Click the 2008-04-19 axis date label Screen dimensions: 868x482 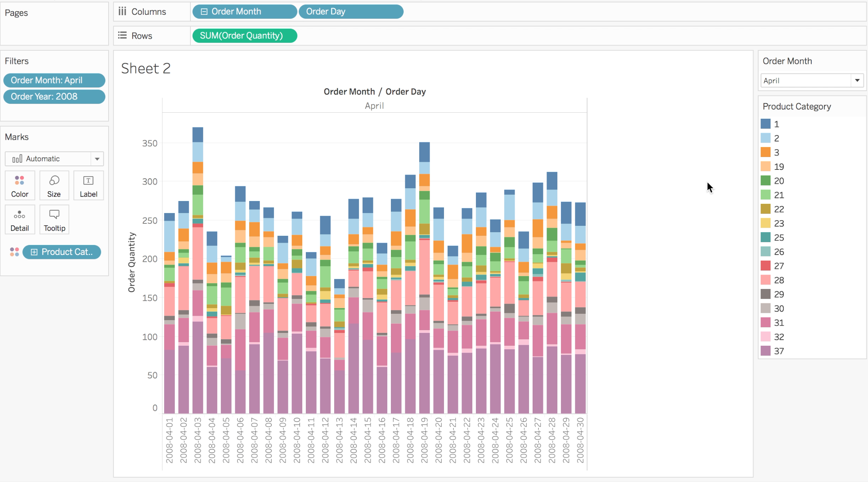424,440
